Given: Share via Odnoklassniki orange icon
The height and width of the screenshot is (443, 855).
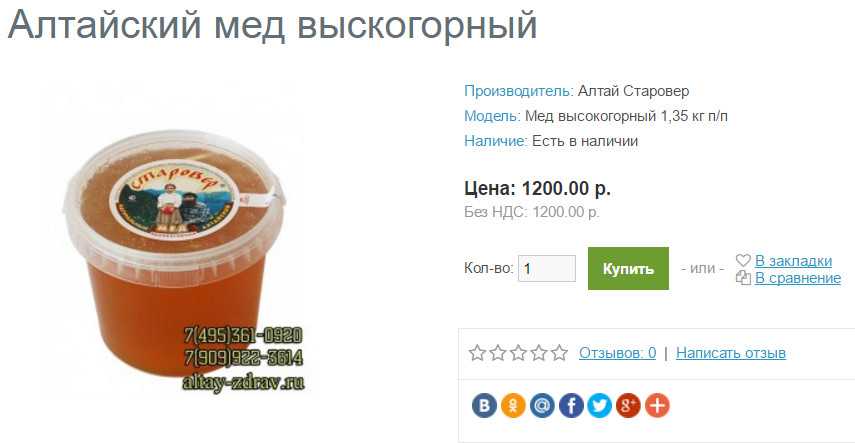Looking at the screenshot, I should coord(513,406).
